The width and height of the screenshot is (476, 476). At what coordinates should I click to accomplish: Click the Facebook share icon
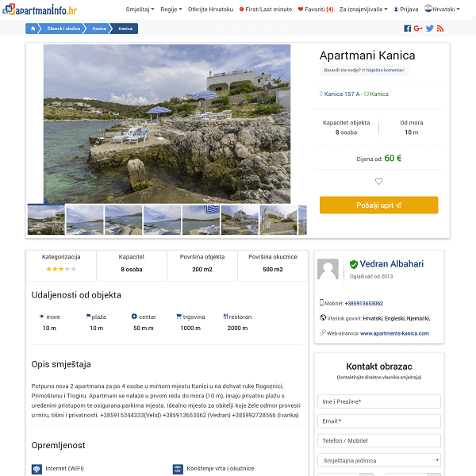pos(408,29)
